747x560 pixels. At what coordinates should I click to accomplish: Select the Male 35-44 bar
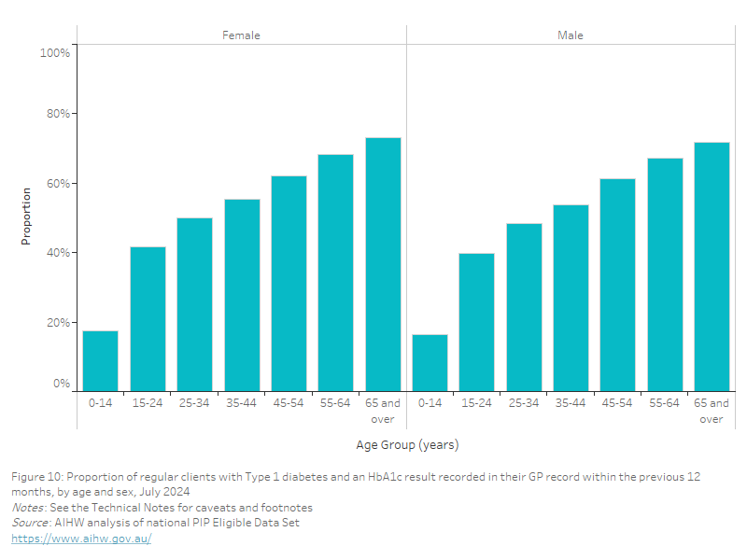coord(571,298)
